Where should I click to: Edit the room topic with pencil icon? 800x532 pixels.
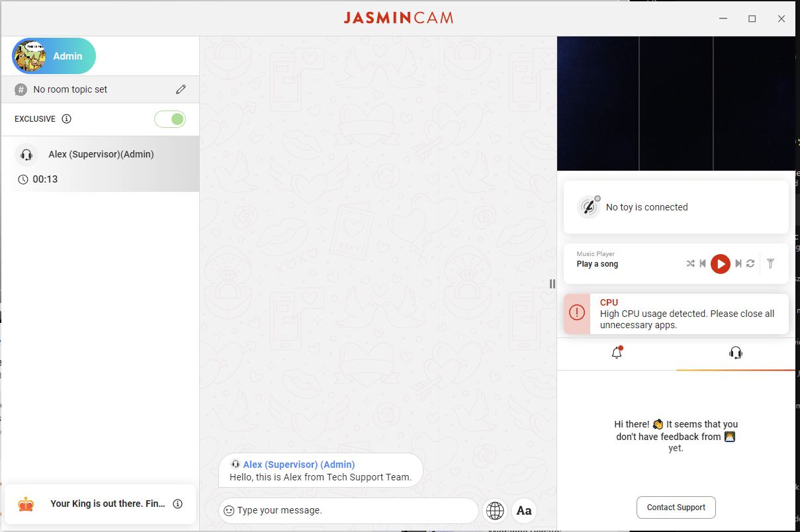181,89
